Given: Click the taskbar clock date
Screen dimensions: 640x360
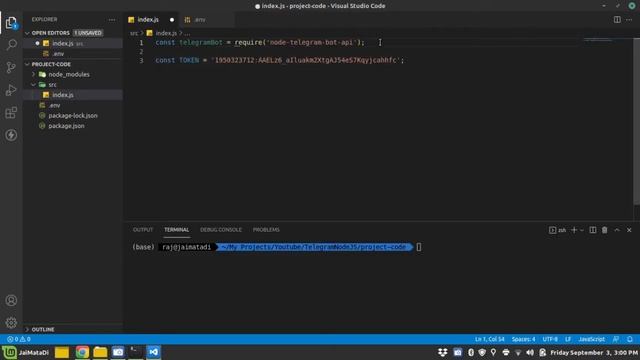Looking at the screenshot, I should click(594, 352).
